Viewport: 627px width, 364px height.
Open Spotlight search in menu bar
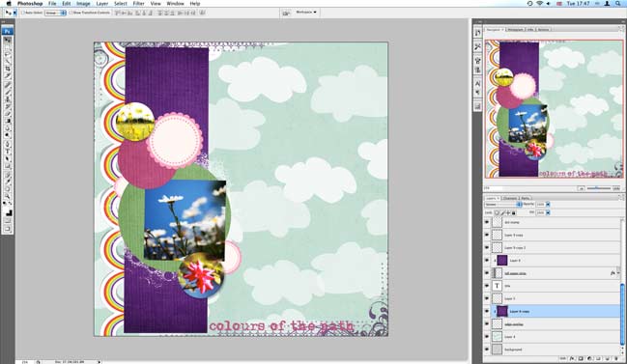tap(618, 4)
